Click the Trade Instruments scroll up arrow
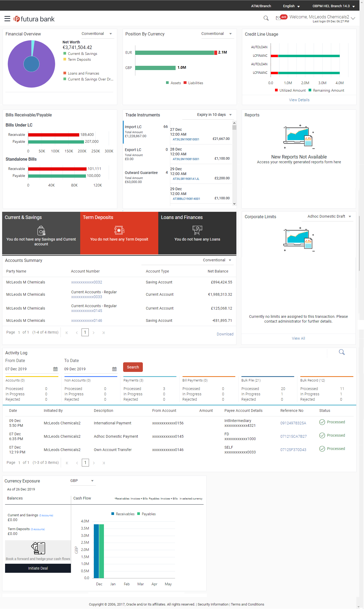This screenshot has height=609, width=364. (x=234, y=123)
